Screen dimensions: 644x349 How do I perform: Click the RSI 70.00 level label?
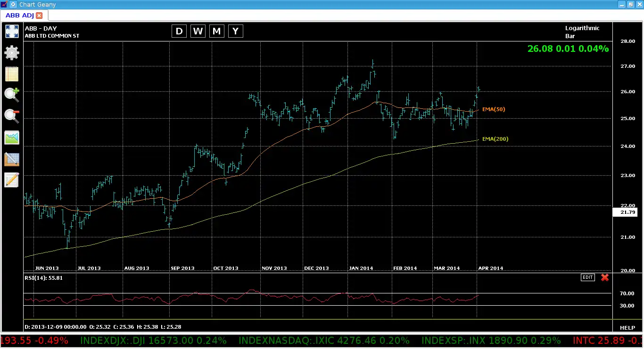(x=627, y=293)
